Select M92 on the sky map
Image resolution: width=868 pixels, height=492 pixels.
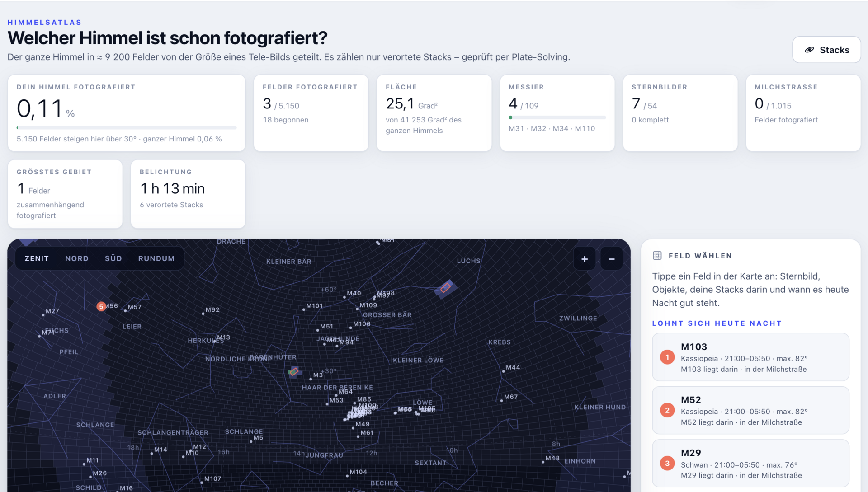click(x=203, y=314)
